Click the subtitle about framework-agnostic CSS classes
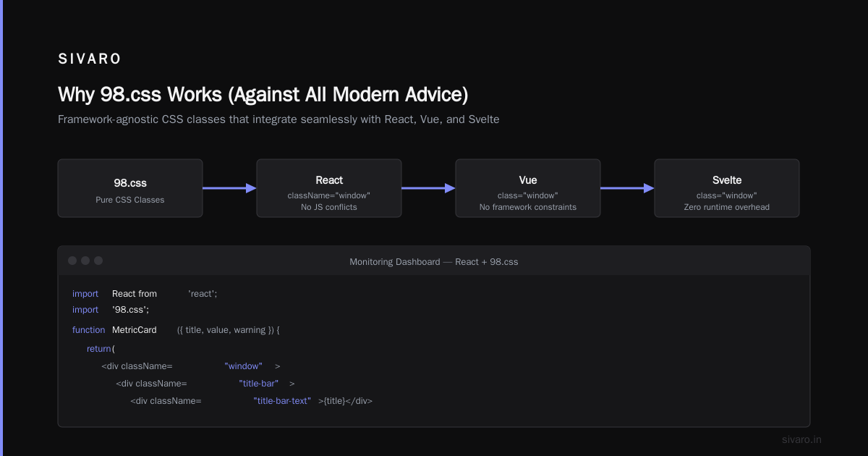 tap(278, 119)
